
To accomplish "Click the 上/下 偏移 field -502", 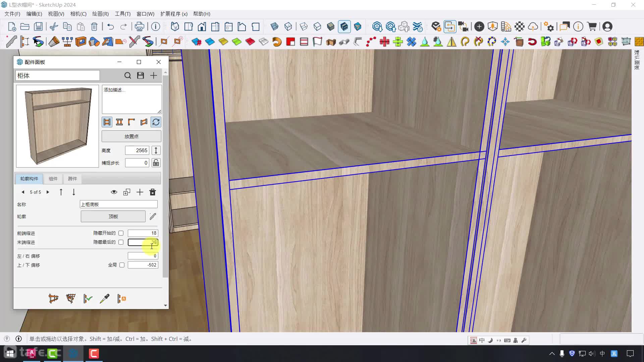I will tap(143, 265).
